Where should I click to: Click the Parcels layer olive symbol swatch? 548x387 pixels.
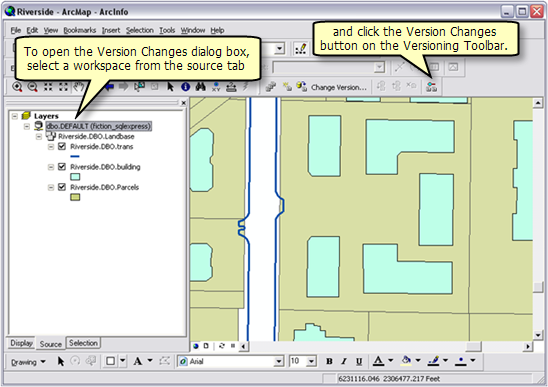[x=75, y=197]
